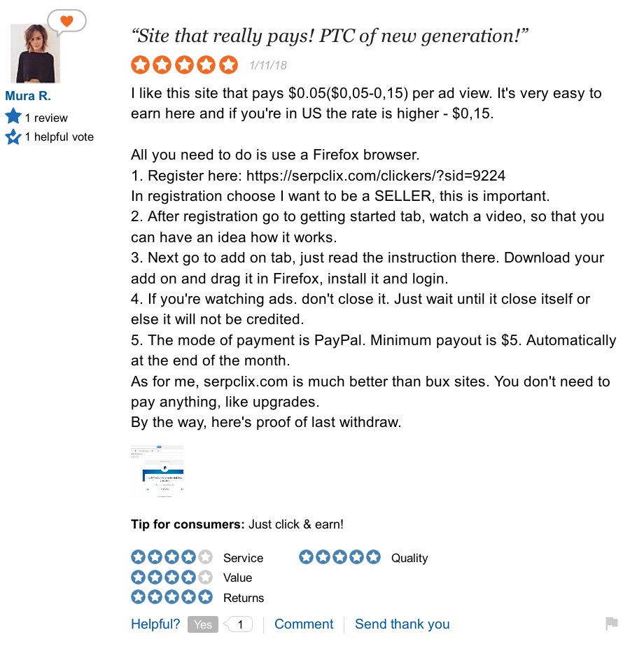The height and width of the screenshot is (672, 630).
Task: Click the fifth orange rating star
Action: pyautogui.click(x=229, y=65)
